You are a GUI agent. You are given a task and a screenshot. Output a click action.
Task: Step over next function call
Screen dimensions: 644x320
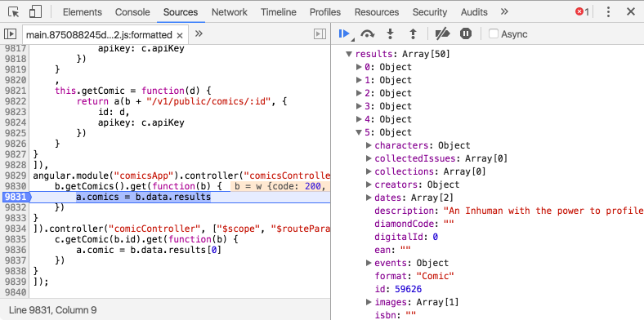click(x=367, y=34)
